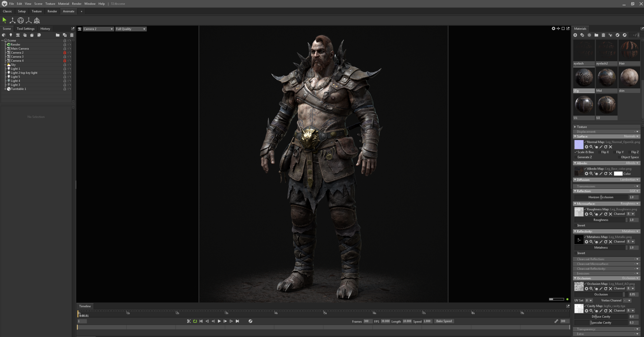Open the white Albedo color swatch
This screenshot has width=644, height=337.
618,174
